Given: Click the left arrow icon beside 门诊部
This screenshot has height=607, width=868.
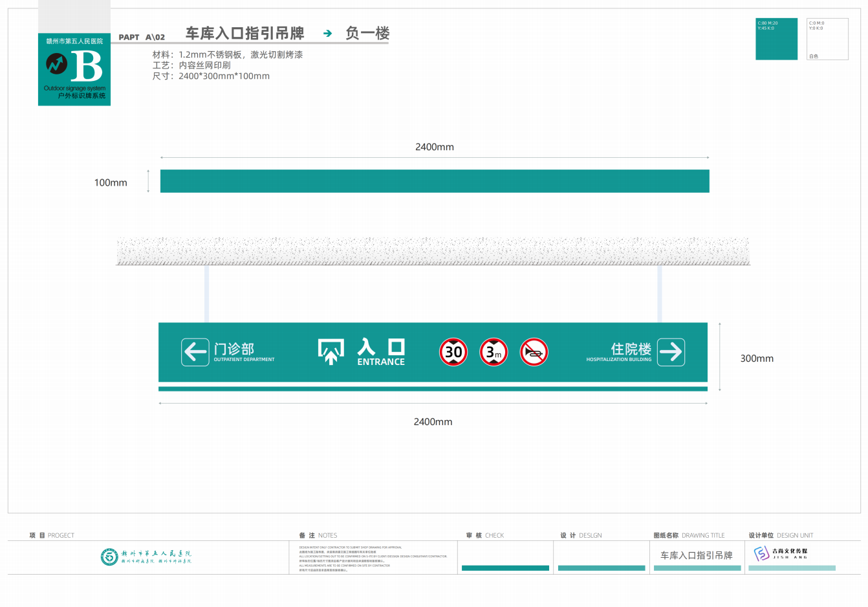Looking at the screenshot, I should click(195, 352).
